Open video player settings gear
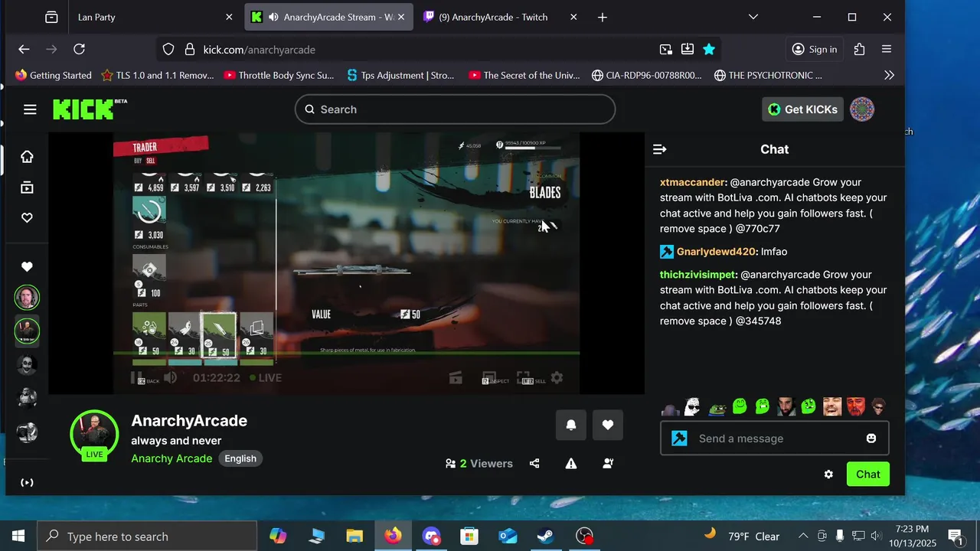980x551 pixels. point(557,377)
